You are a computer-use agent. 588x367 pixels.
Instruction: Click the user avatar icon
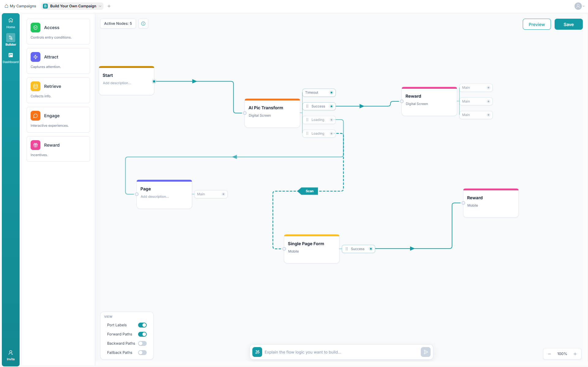pos(578,6)
